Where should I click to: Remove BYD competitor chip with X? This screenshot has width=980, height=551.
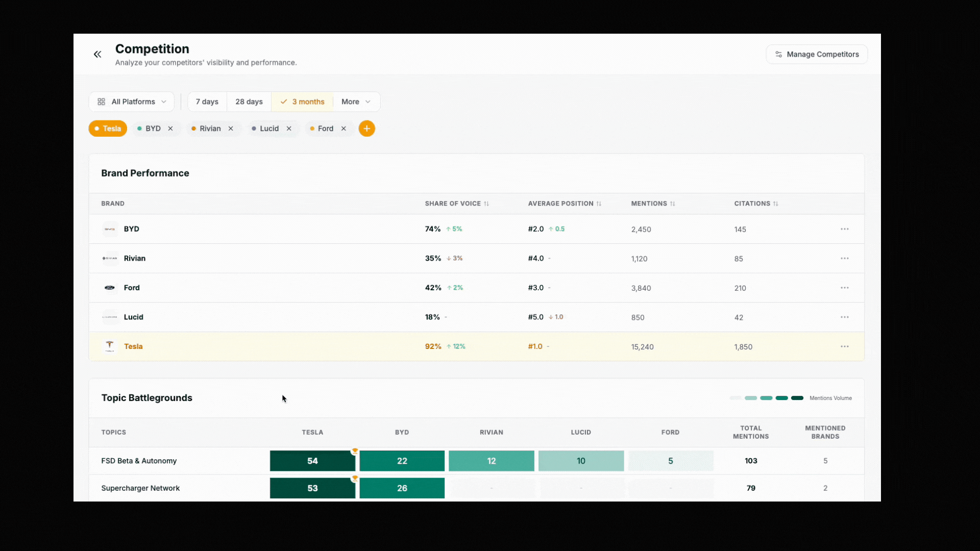170,129
